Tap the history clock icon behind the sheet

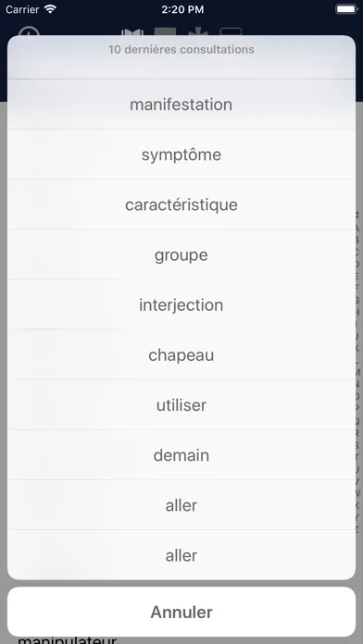pos(30,31)
